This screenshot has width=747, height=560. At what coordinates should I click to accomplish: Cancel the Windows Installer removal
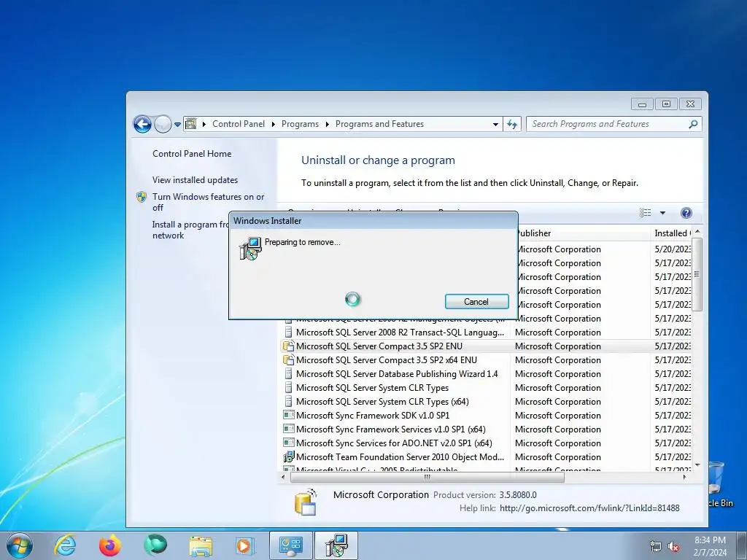pyautogui.click(x=476, y=301)
